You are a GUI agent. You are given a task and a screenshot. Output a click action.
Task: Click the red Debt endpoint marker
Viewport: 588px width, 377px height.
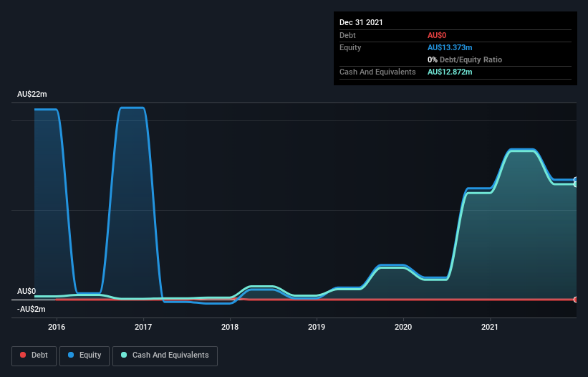tap(576, 300)
